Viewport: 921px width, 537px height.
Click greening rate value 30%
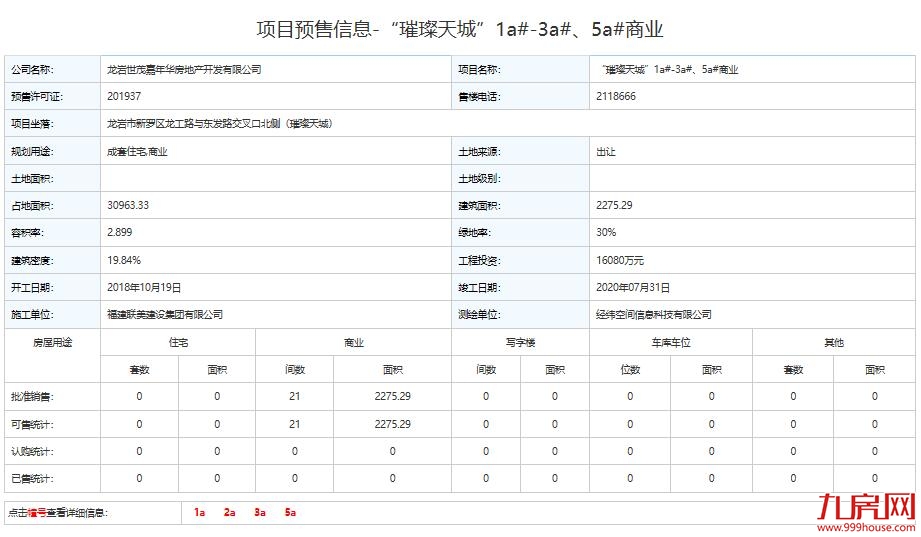[606, 232]
